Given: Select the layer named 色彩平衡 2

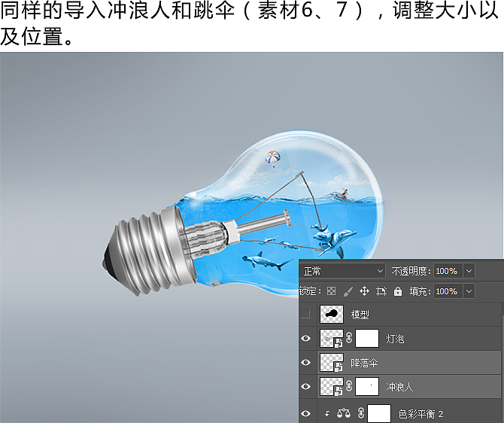Looking at the screenshot, I should coord(421,414).
